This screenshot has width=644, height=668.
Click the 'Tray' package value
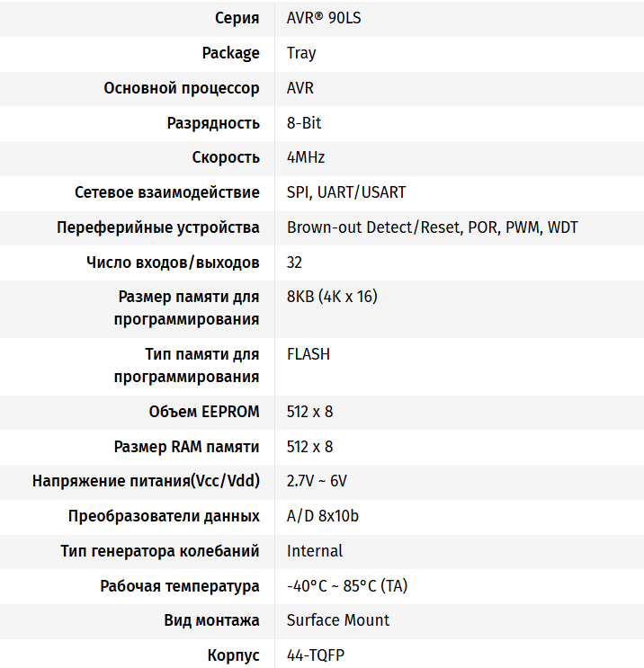pyautogui.click(x=301, y=53)
